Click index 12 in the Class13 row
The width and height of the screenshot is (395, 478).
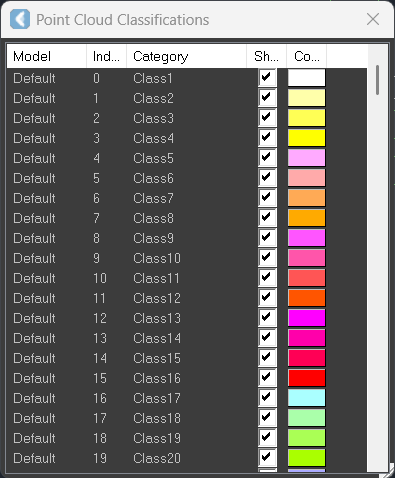pos(100,318)
